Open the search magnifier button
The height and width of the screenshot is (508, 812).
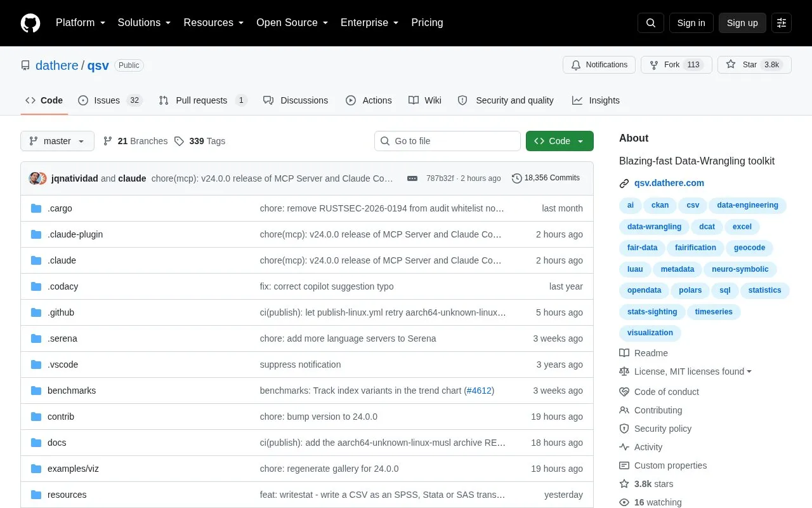pyautogui.click(x=651, y=23)
